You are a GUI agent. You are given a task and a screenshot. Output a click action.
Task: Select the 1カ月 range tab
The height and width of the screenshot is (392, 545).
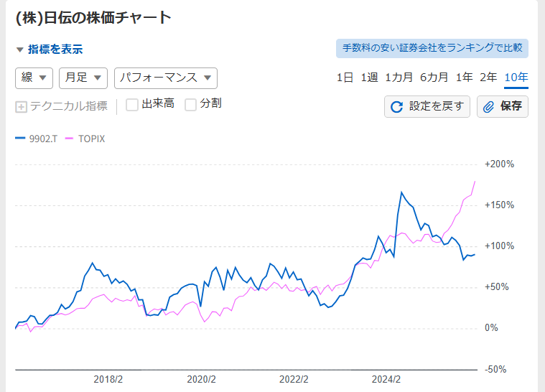[399, 78]
